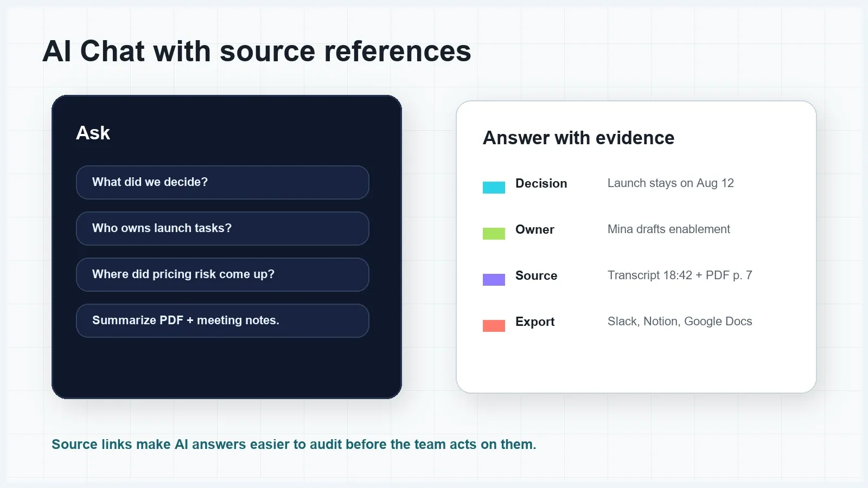Image resolution: width=868 pixels, height=488 pixels.
Task: Select the "Decision" label
Action: tap(541, 183)
